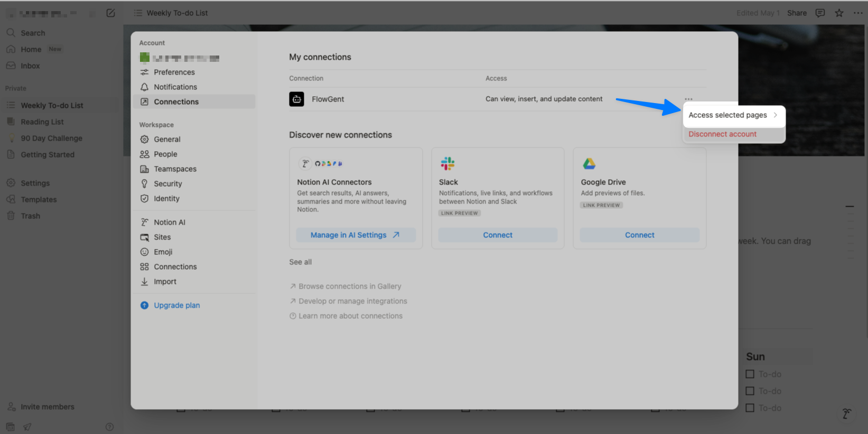Click Invite members
The height and width of the screenshot is (434, 868).
(47, 407)
